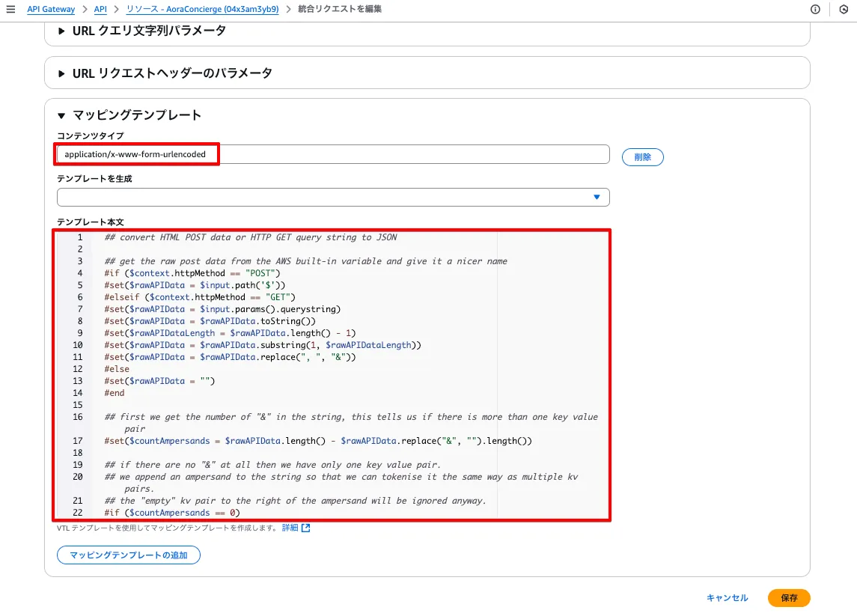This screenshot has width=857, height=616.
Task: Click the #else line in editor
Action: click(117, 370)
